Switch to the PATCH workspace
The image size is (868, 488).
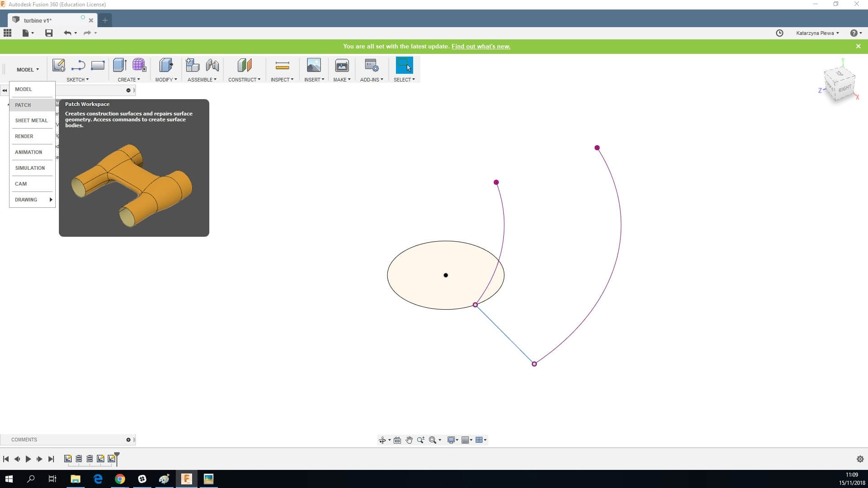pyautogui.click(x=32, y=105)
